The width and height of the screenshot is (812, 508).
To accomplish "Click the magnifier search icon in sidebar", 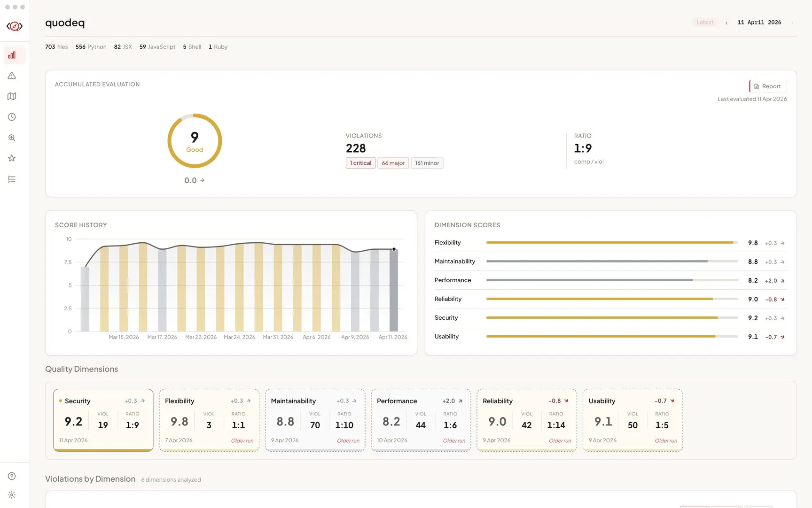I will (x=12, y=138).
